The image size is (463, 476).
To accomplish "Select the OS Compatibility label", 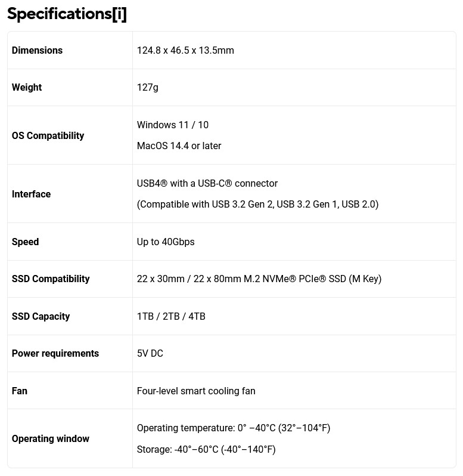I will tap(48, 136).
